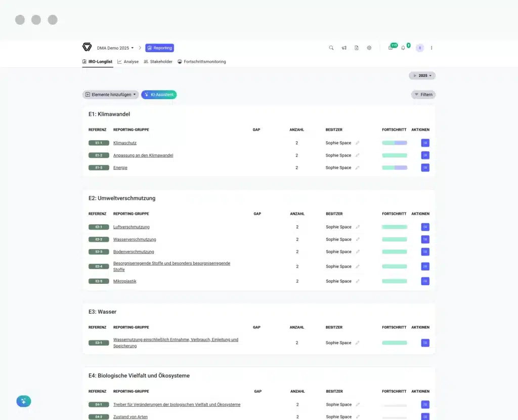Open actions button for Wassernutzung row
The height and width of the screenshot is (420, 518).
[x=425, y=343]
